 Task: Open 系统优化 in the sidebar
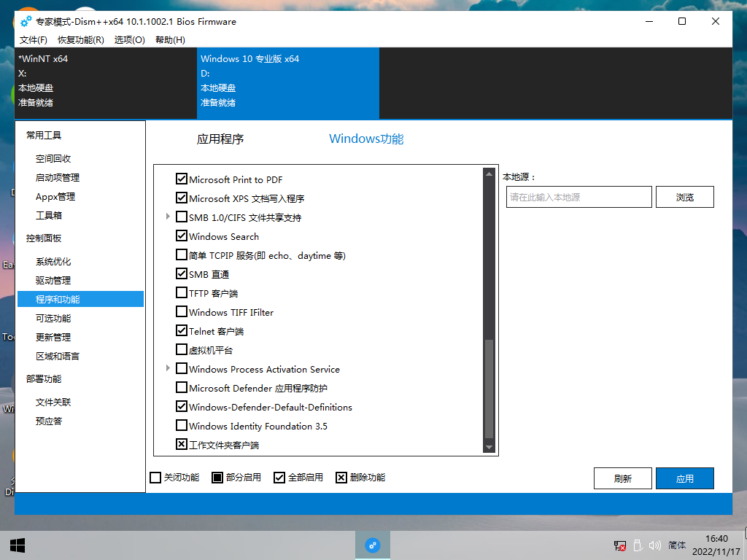[53, 262]
